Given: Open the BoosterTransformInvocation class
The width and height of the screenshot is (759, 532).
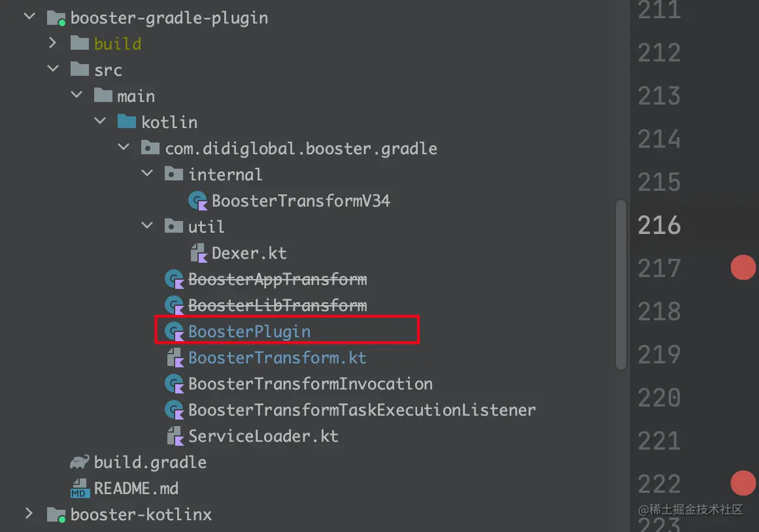Looking at the screenshot, I should pos(311,384).
